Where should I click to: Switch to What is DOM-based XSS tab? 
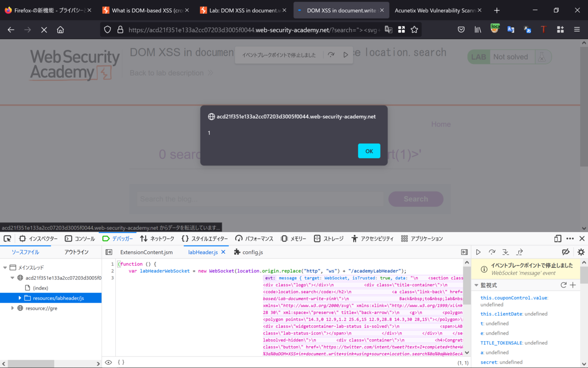[x=146, y=10]
